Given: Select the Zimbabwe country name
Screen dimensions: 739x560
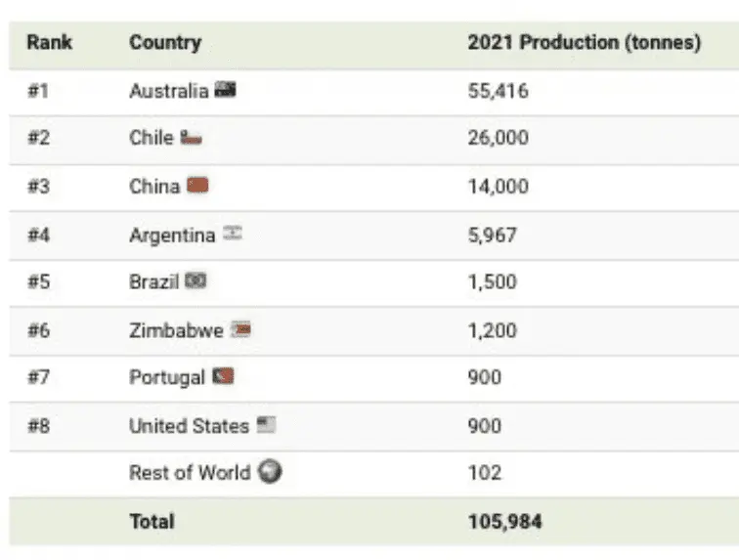Looking at the screenshot, I should pyautogui.click(x=176, y=329).
